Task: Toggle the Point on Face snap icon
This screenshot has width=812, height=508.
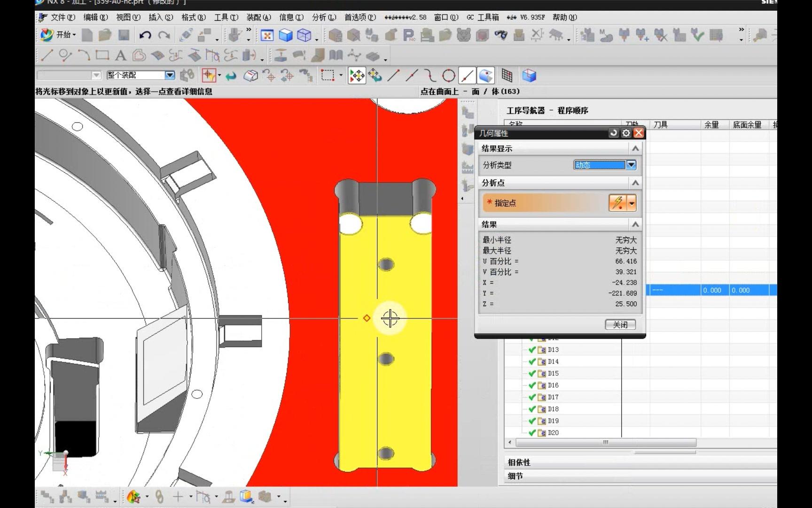Action: coord(486,76)
